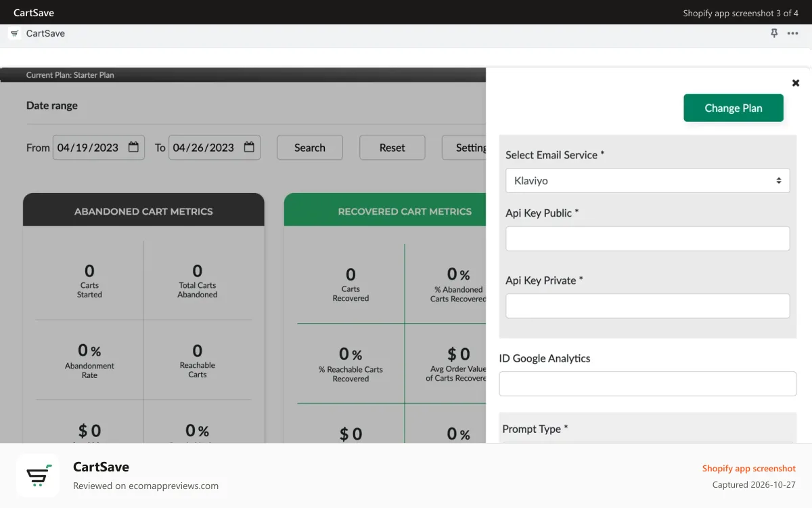Click 'Reviewed on ecomappreviews.com' text
812x508 pixels.
point(146,486)
